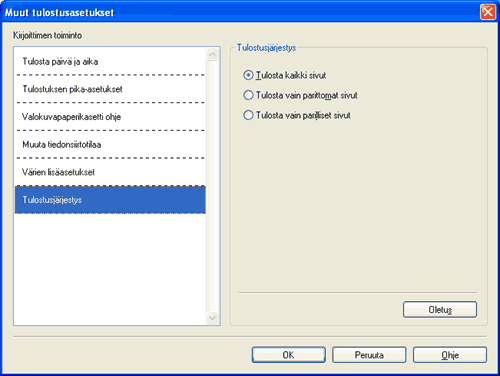Click the list scroll up arrow
500x376 pixels.
click(x=212, y=54)
